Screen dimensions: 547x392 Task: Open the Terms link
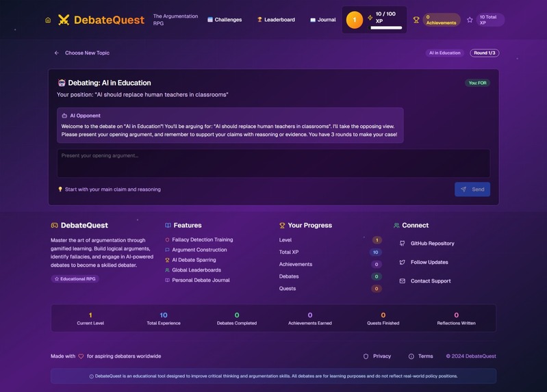pyautogui.click(x=426, y=356)
